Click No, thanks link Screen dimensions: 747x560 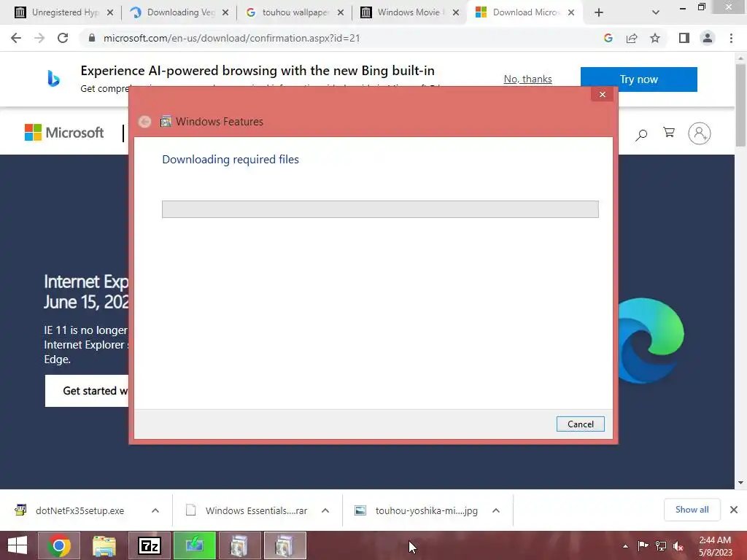coord(528,79)
